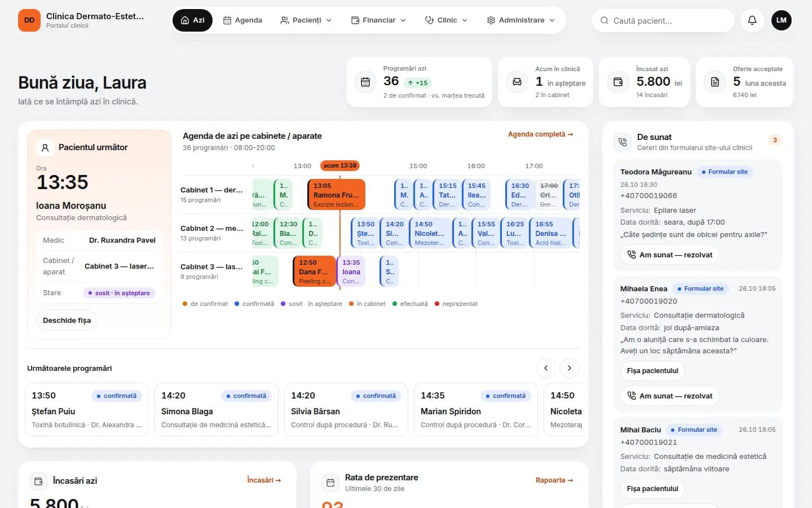
Task: Open notifications bell icon
Action: 752,20
